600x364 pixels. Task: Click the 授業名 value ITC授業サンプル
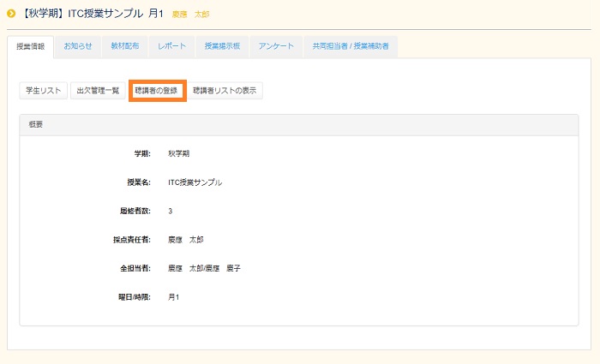click(x=195, y=182)
